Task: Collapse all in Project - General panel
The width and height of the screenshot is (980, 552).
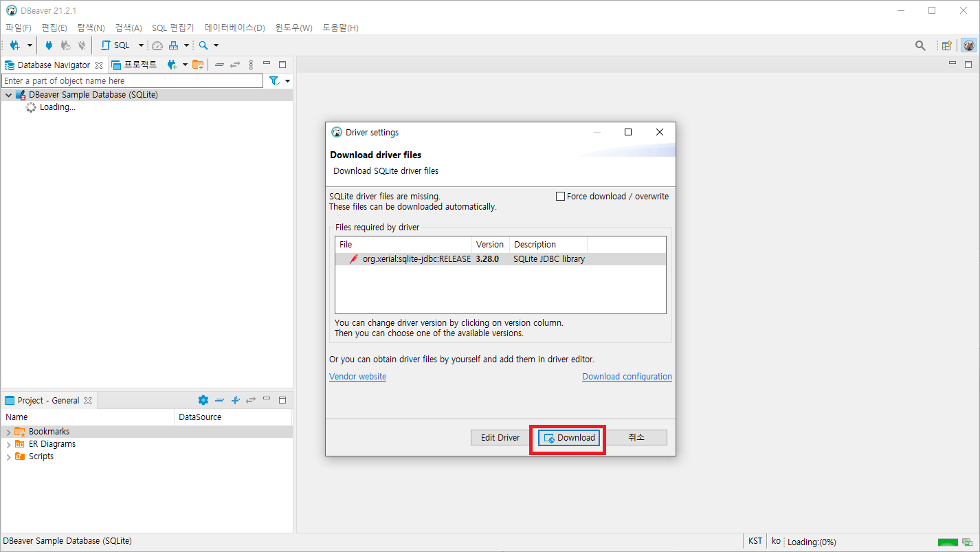Action: click(x=219, y=400)
